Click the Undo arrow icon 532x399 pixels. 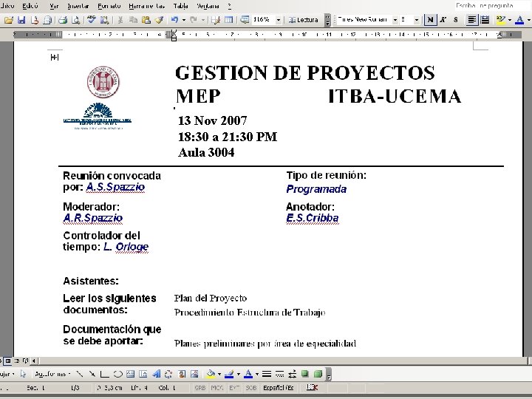[174, 20]
